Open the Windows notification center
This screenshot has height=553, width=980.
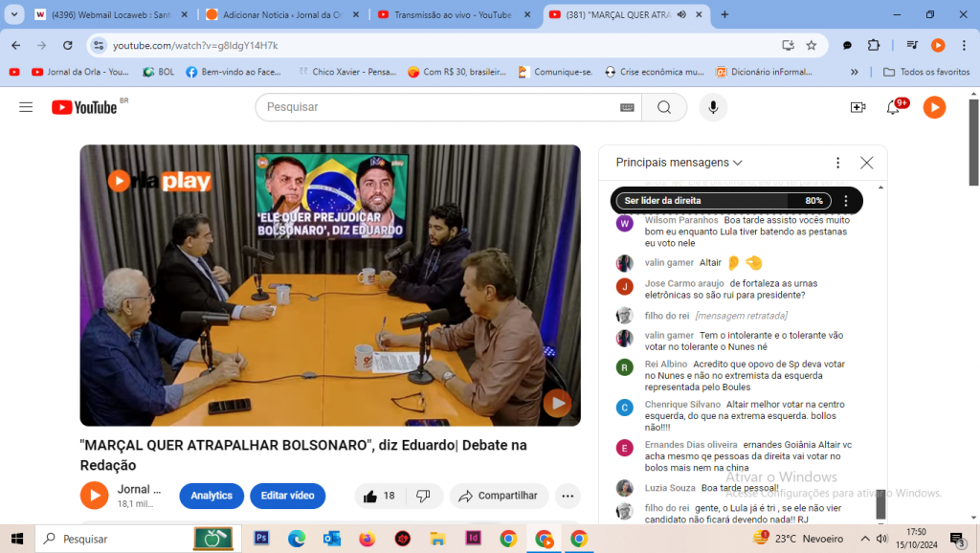pyautogui.click(x=958, y=539)
